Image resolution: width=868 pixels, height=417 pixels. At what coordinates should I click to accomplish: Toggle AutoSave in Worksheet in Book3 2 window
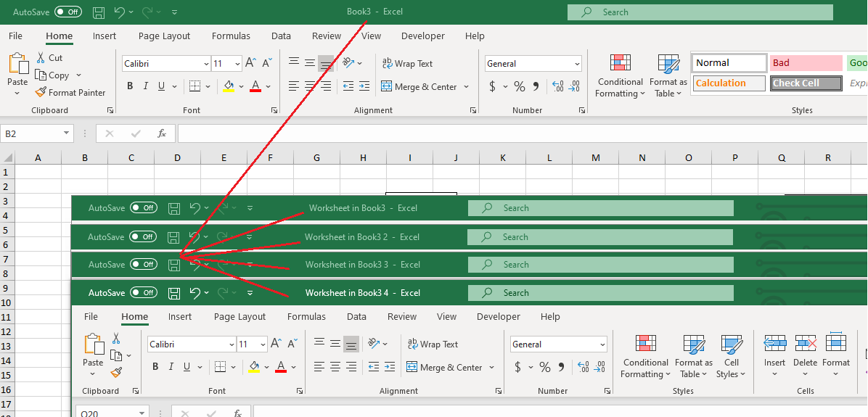click(143, 236)
